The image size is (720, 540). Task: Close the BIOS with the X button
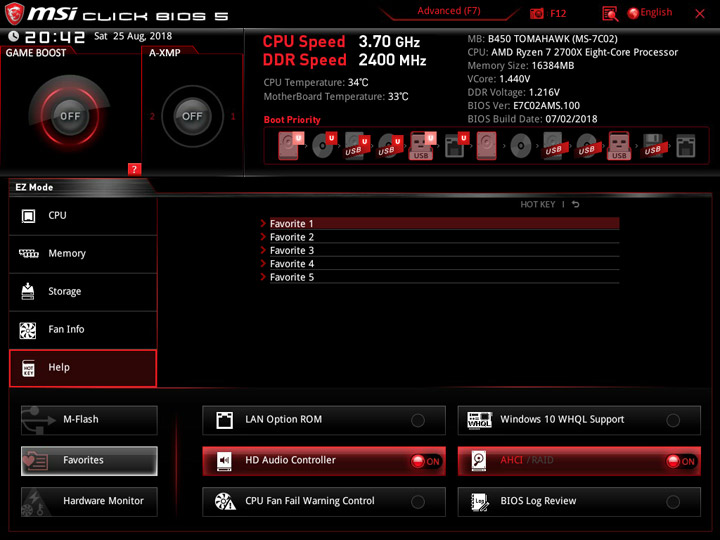700,14
